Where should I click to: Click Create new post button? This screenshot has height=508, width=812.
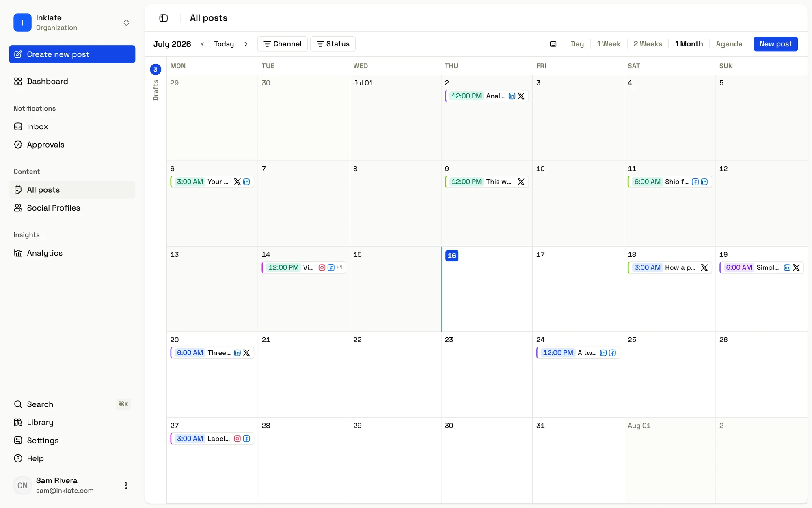(72, 54)
